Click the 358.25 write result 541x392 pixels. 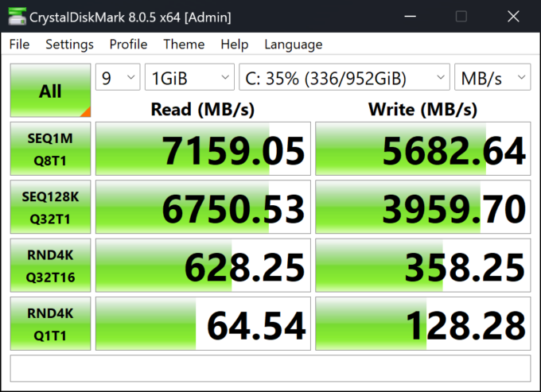tap(423, 265)
